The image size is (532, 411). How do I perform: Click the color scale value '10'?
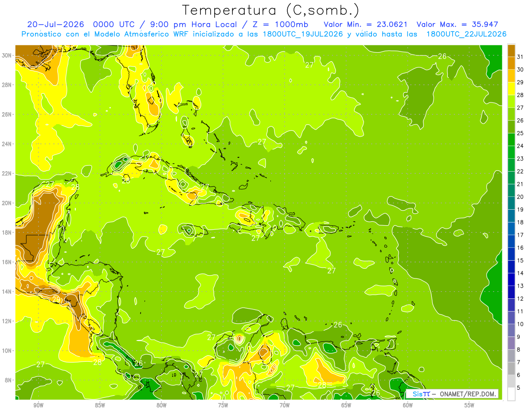coord(520,324)
